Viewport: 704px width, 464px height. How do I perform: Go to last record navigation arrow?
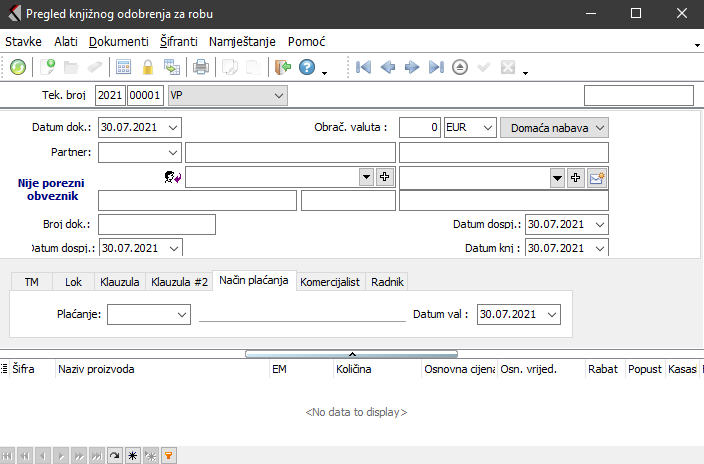click(435, 67)
